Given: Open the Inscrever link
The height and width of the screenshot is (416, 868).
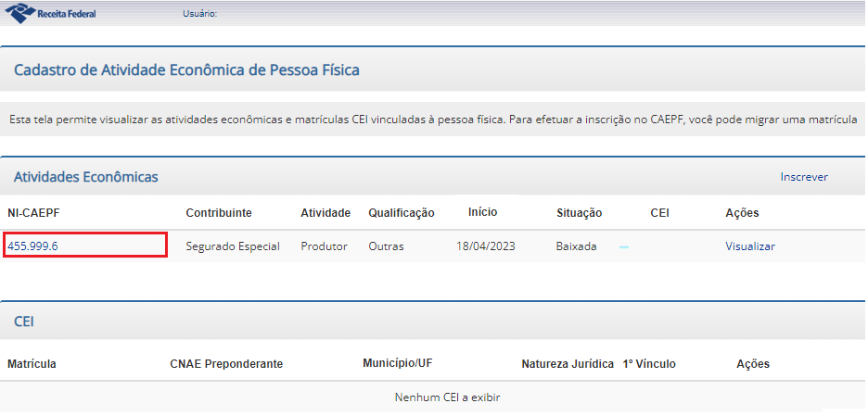Looking at the screenshot, I should [804, 177].
